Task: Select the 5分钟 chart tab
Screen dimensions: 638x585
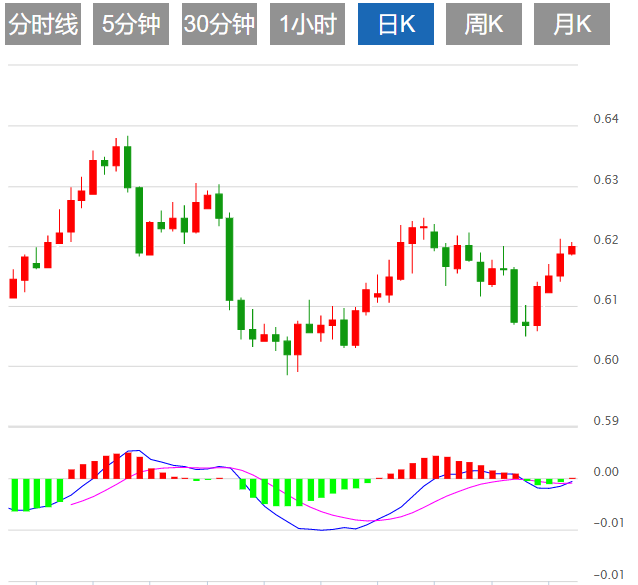Action: tap(131, 25)
